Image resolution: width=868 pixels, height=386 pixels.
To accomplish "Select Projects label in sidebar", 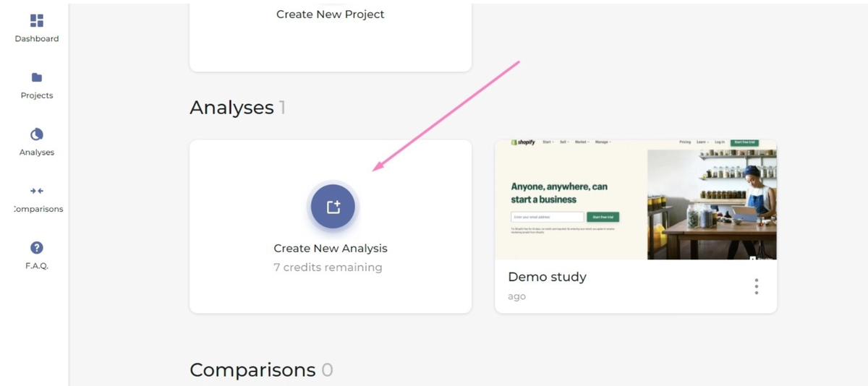I will pos(37,95).
